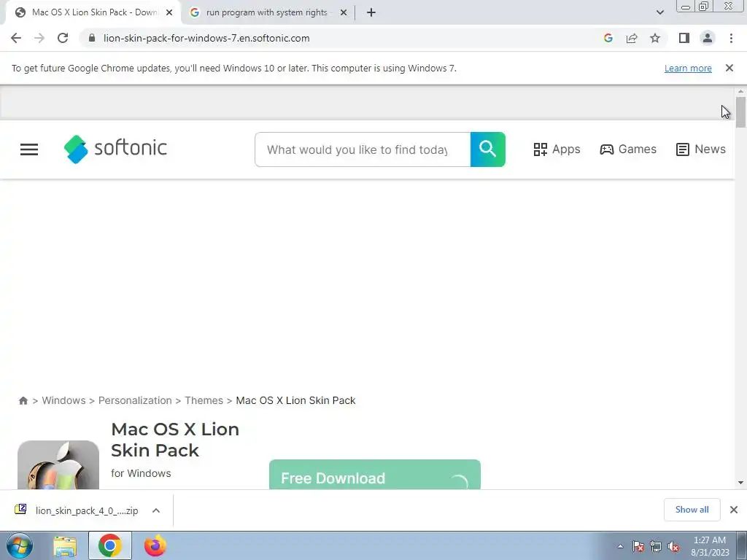Open Themes breadcrumb link
Viewport: 747px width, 560px height.
click(x=204, y=400)
